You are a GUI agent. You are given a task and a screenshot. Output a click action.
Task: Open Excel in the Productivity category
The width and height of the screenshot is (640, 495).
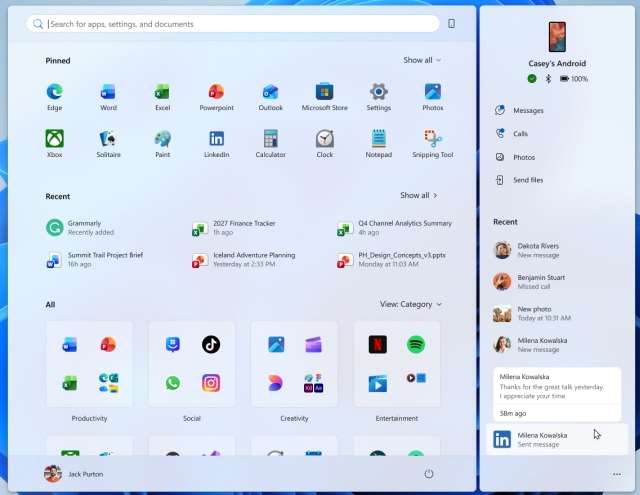(69, 383)
